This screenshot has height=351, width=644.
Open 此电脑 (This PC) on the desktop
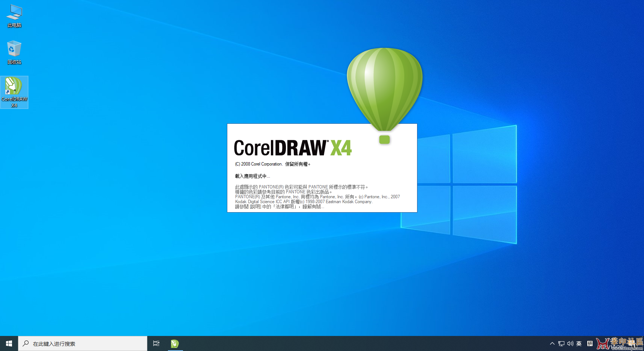tap(14, 15)
